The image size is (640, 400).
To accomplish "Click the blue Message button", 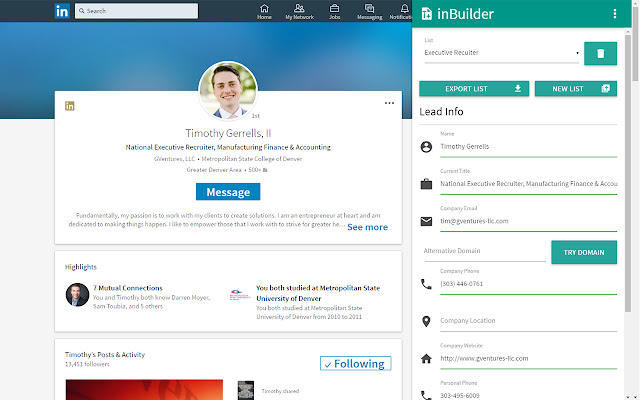I will coord(228,192).
